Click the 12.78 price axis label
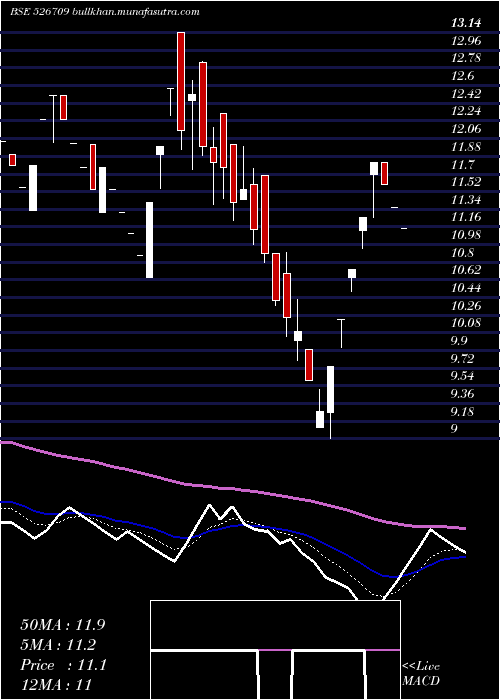Viewport: 500px width, 700px height. pyautogui.click(x=466, y=58)
